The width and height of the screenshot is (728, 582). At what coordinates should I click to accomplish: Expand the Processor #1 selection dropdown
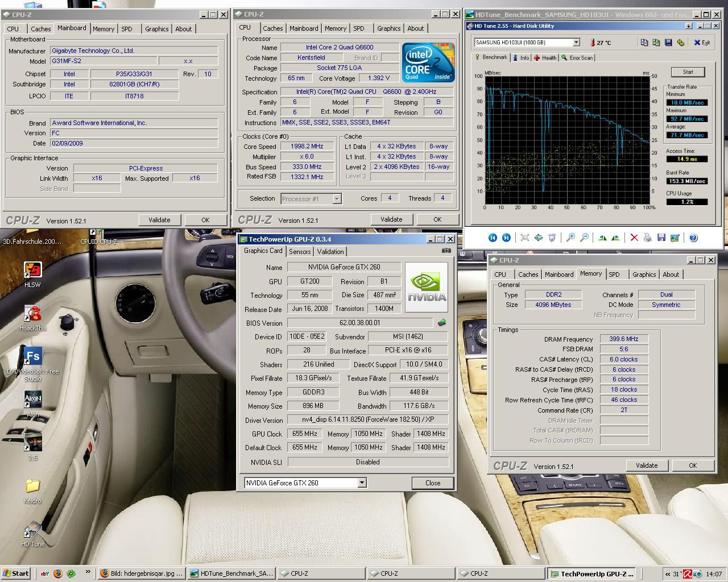point(337,198)
